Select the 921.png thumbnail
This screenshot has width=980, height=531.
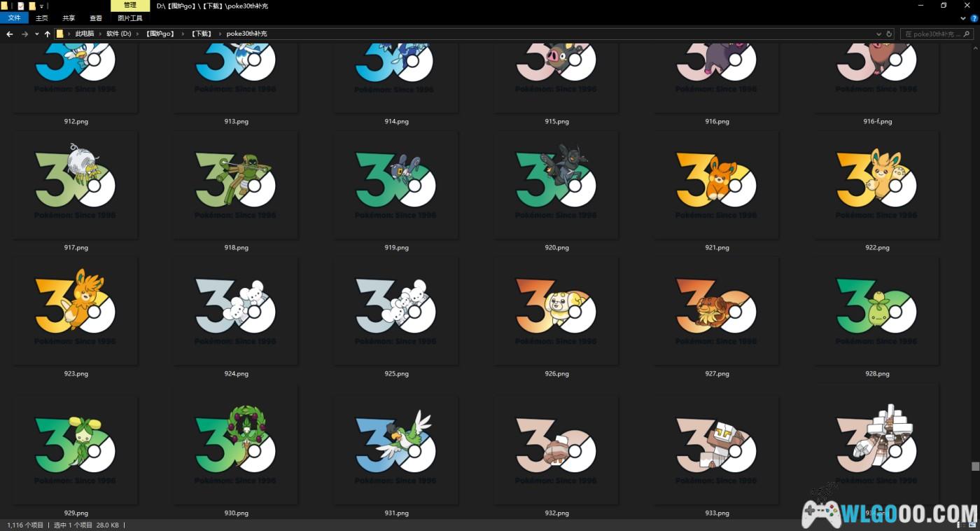(717, 191)
